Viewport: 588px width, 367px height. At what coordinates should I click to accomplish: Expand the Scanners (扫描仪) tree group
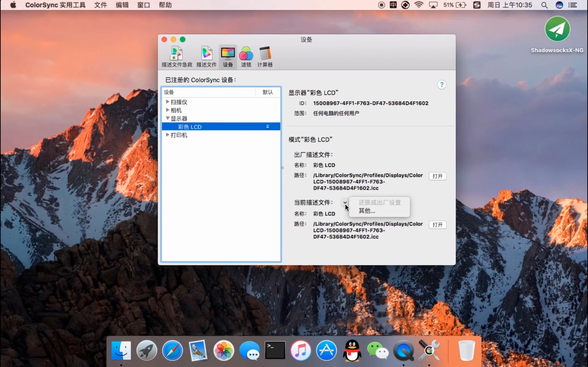[167, 102]
